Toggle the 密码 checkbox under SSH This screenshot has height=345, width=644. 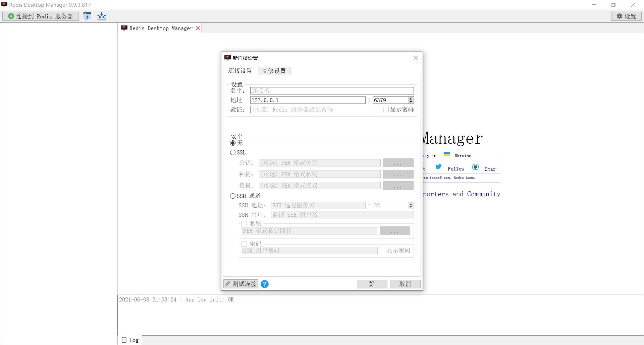tap(244, 244)
